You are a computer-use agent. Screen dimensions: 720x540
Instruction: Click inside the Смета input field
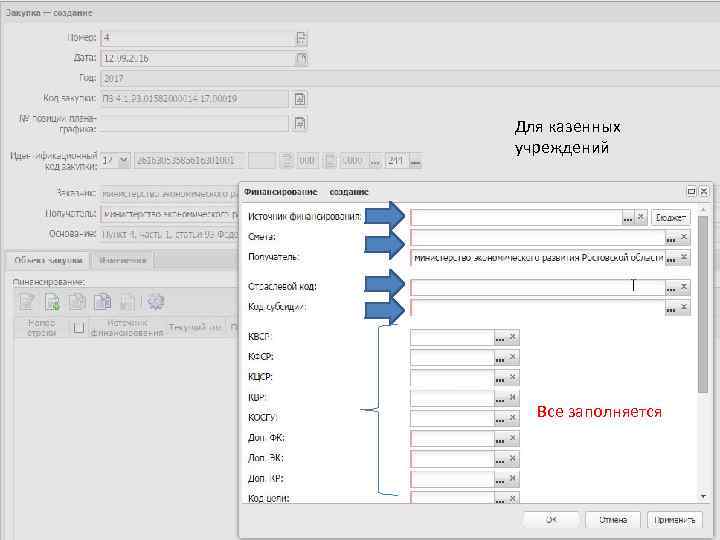point(538,237)
